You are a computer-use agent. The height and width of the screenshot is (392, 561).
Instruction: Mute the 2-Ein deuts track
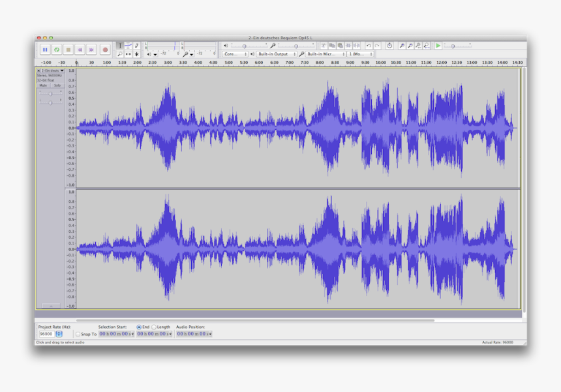[43, 85]
